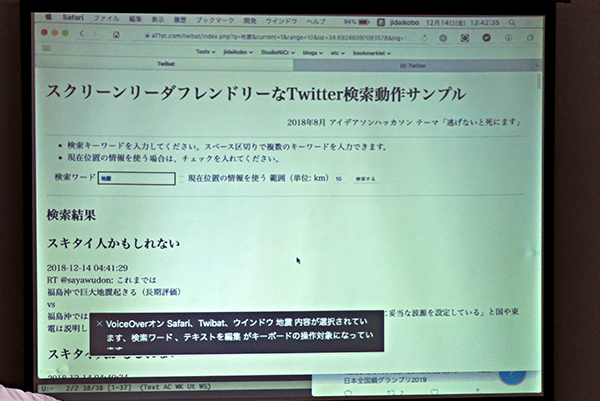Close the VoiceOver caption panel

(99, 324)
